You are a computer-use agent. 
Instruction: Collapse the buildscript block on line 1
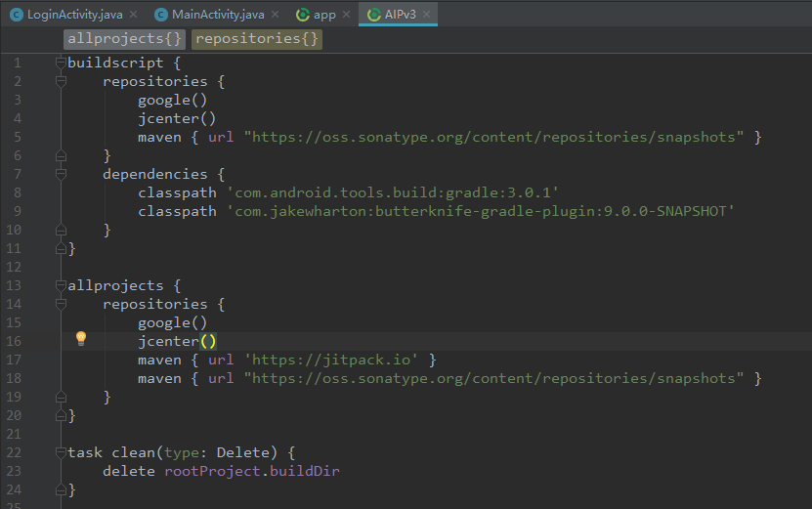(x=61, y=63)
